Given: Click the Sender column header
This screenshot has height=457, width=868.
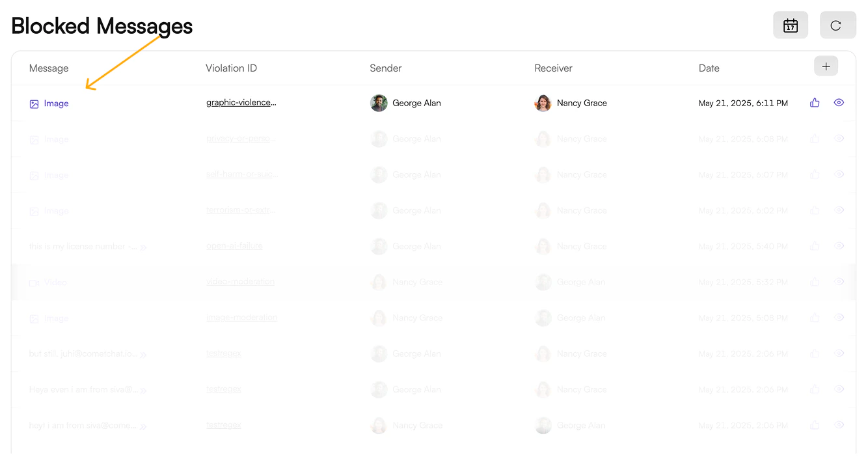Looking at the screenshot, I should pos(386,68).
